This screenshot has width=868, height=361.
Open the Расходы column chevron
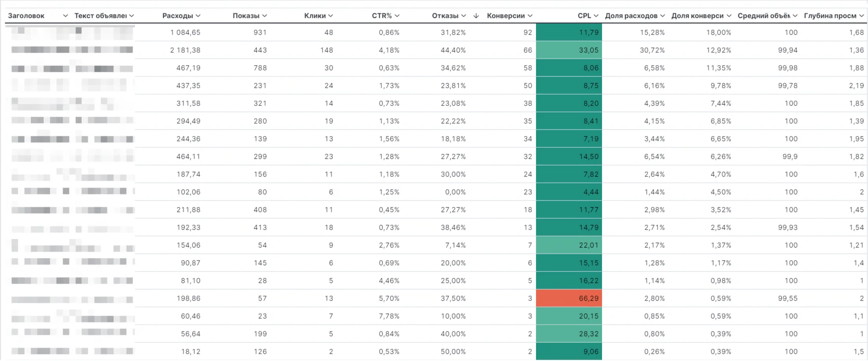(x=198, y=16)
